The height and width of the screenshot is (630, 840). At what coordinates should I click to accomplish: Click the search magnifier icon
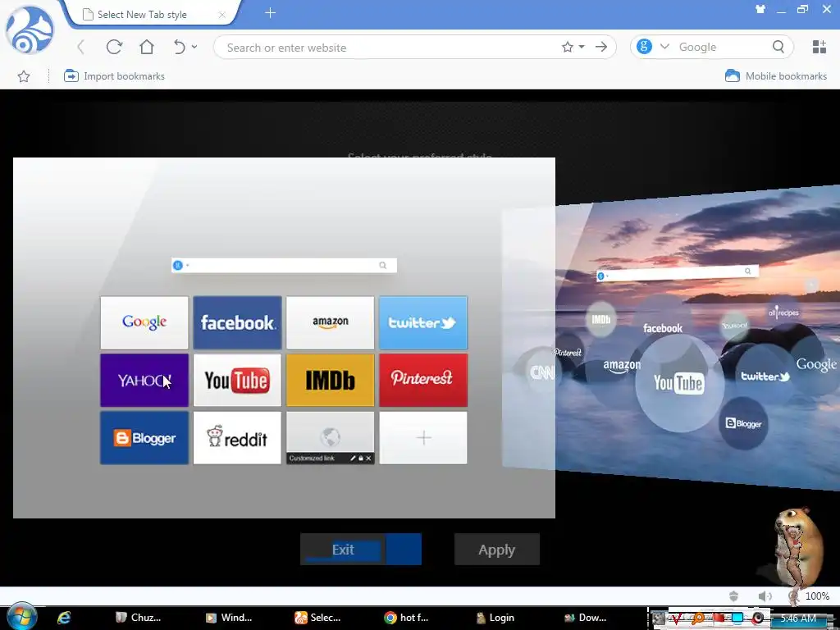pos(778,47)
